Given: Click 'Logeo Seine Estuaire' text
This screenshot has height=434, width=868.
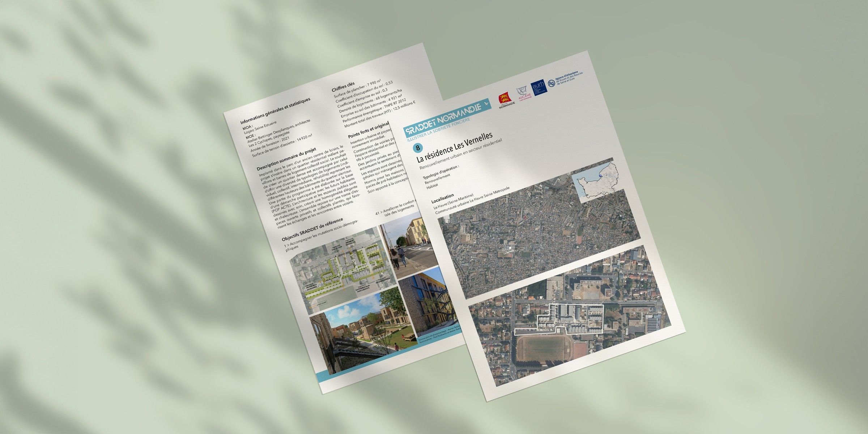Looking at the screenshot, I should [260, 128].
